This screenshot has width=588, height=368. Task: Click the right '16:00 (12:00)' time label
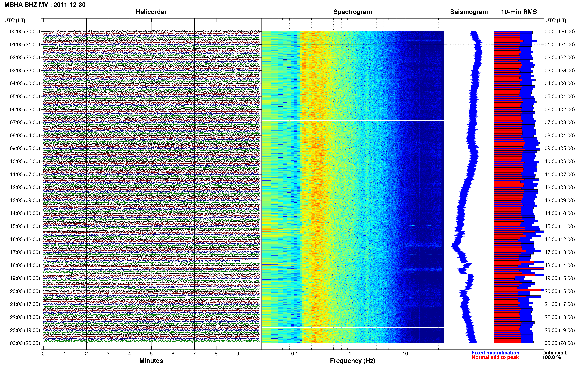point(560,239)
